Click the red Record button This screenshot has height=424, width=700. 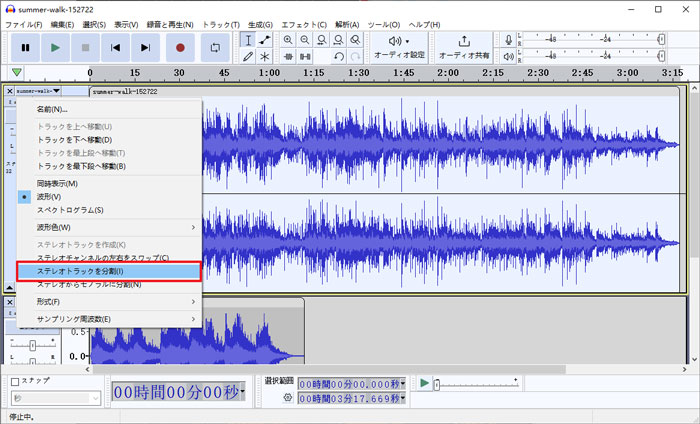pos(180,47)
